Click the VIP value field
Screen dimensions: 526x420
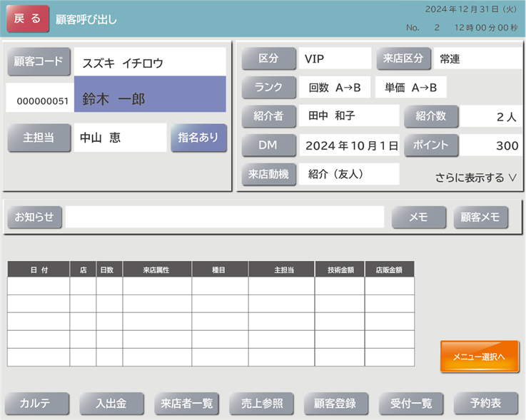pyautogui.click(x=335, y=58)
